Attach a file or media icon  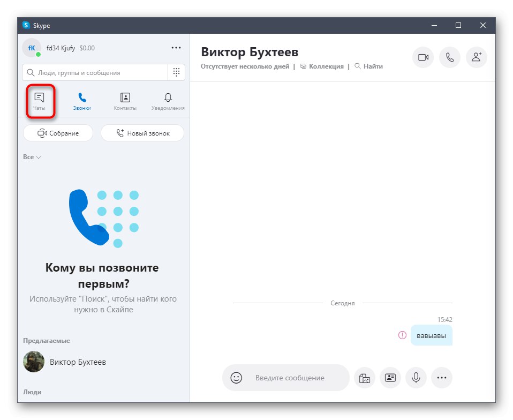click(x=365, y=378)
